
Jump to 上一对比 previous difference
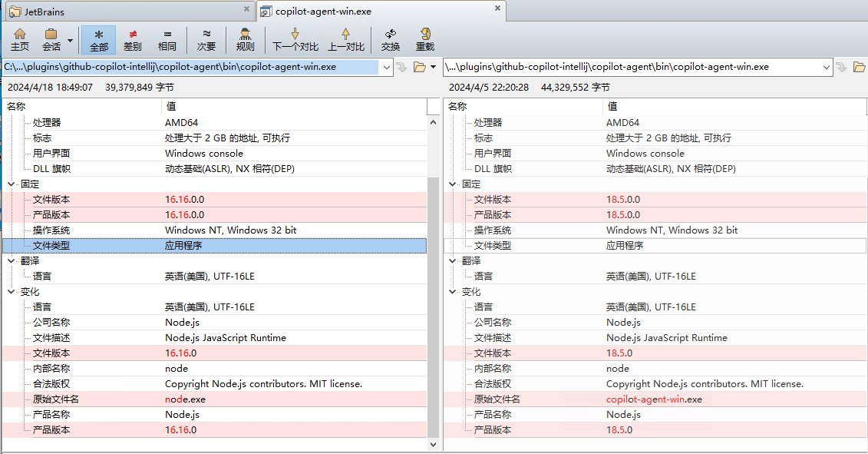coord(346,40)
